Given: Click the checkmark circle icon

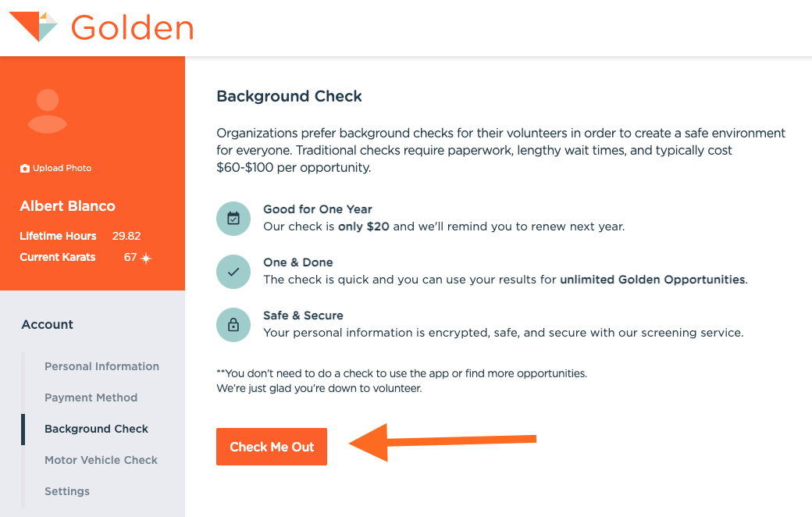Looking at the screenshot, I should [x=233, y=272].
